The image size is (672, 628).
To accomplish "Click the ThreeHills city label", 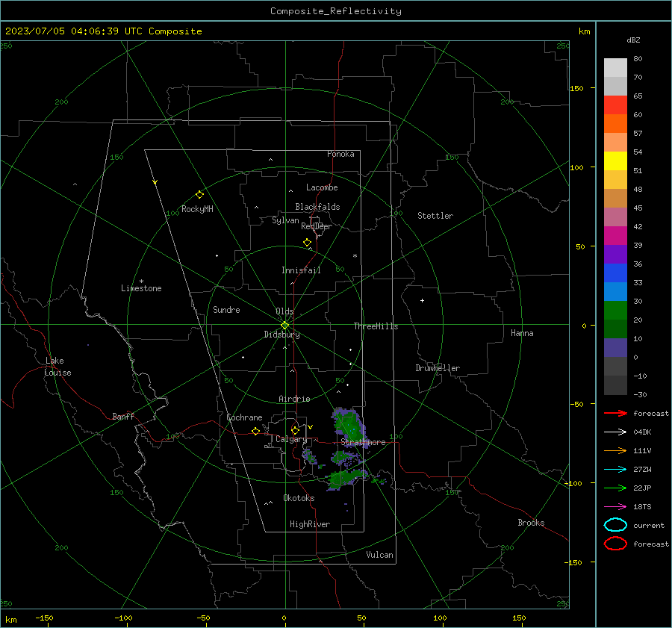I will click(x=376, y=326).
